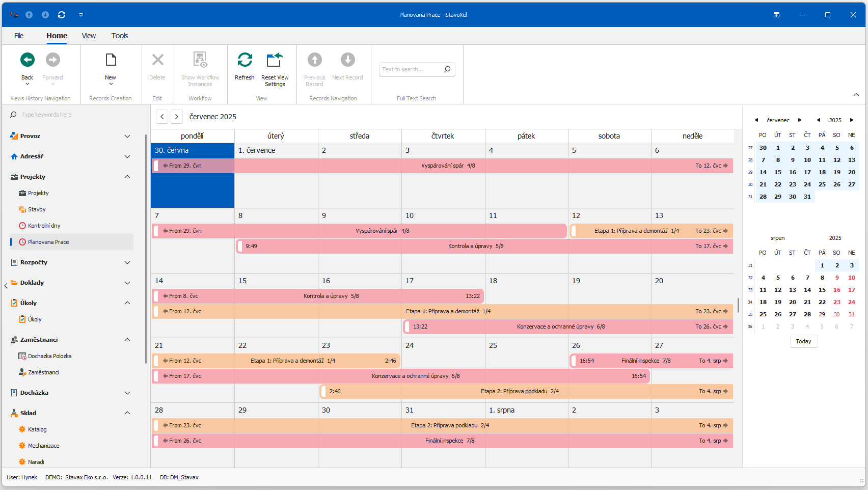Click the Today button
This screenshot has width=868, height=490.
point(803,341)
